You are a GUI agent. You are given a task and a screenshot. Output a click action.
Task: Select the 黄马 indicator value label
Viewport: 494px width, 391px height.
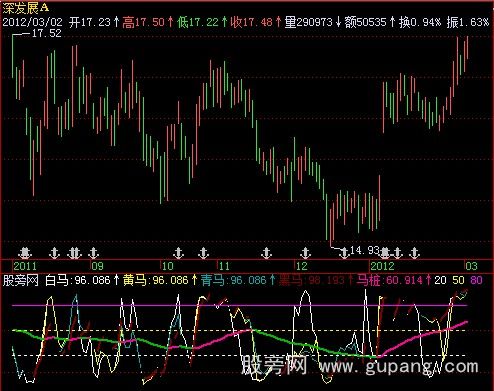point(156,280)
